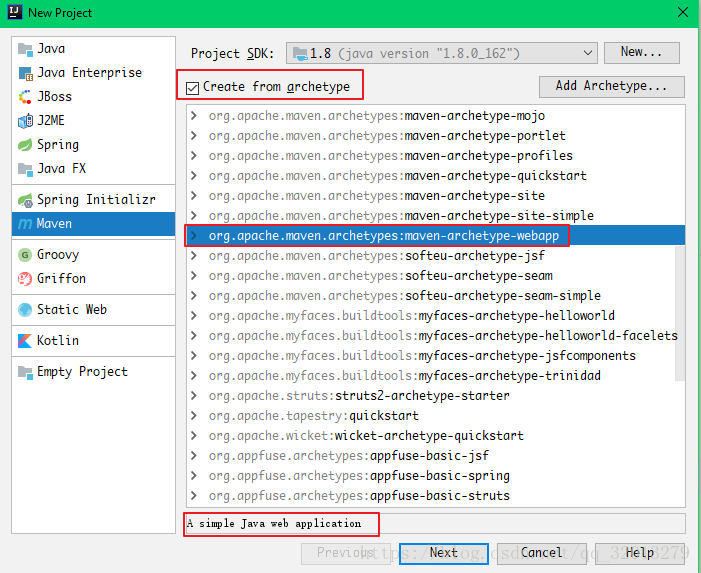Click the New... SDK button

coord(642,53)
